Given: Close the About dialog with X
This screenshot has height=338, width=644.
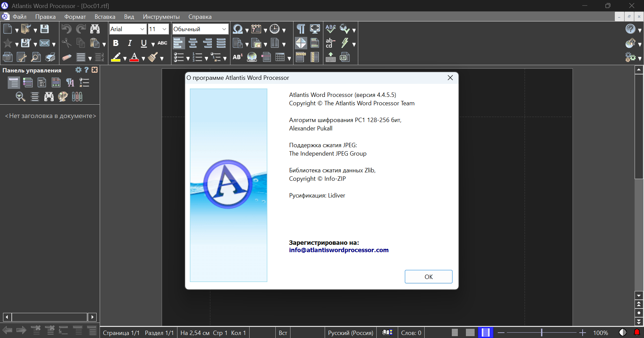Looking at the screenshot, I should click(450, 78).
